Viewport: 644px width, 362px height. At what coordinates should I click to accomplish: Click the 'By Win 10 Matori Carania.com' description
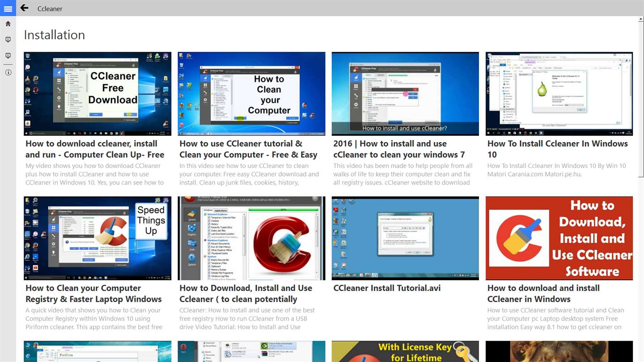pos(557,170)
